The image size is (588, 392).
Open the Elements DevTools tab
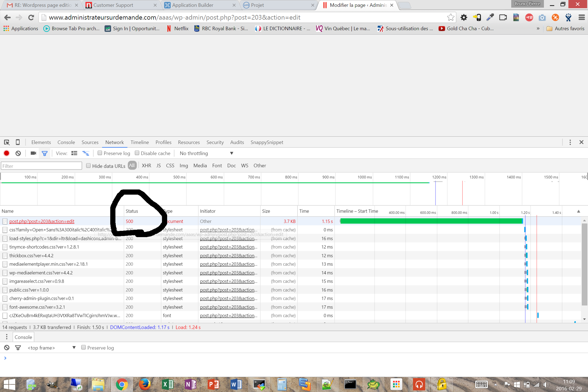coord(41,142)
